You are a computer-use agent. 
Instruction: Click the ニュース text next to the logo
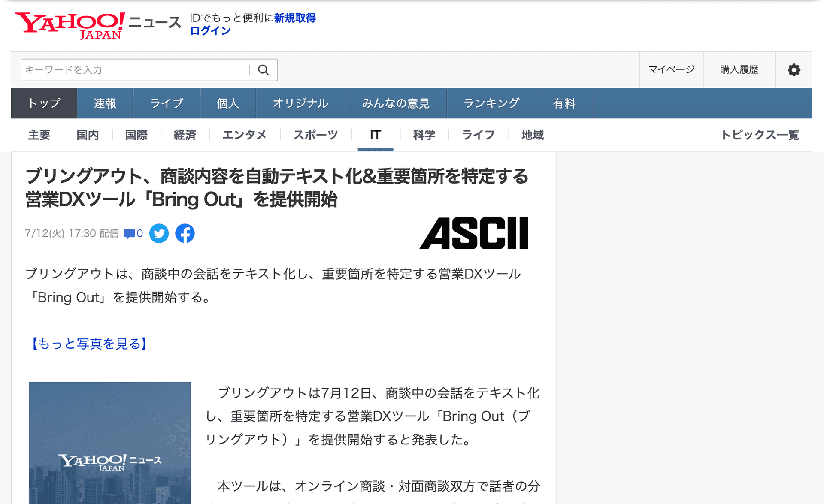click(x=154, y=22)
